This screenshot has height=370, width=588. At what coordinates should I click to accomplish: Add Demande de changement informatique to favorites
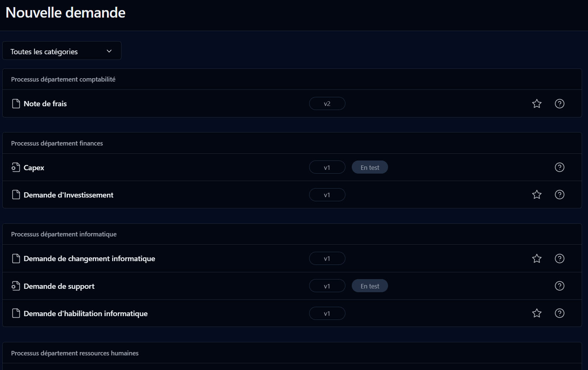click(x=537, y=259)
